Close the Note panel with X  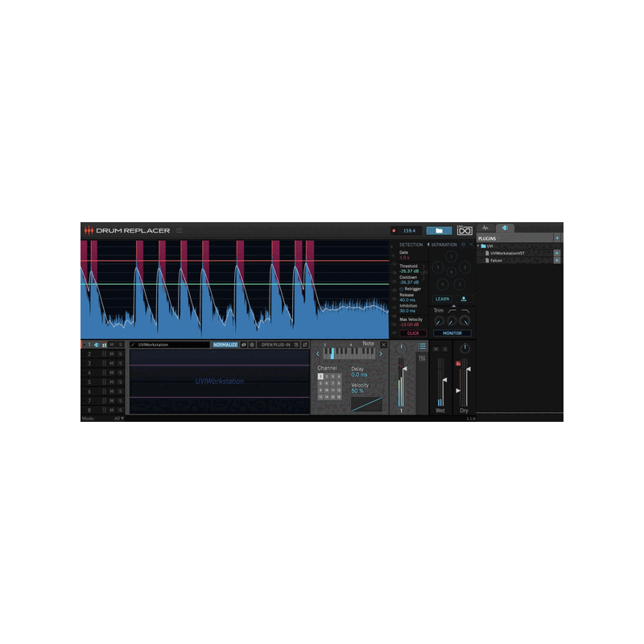click(384, 345)
